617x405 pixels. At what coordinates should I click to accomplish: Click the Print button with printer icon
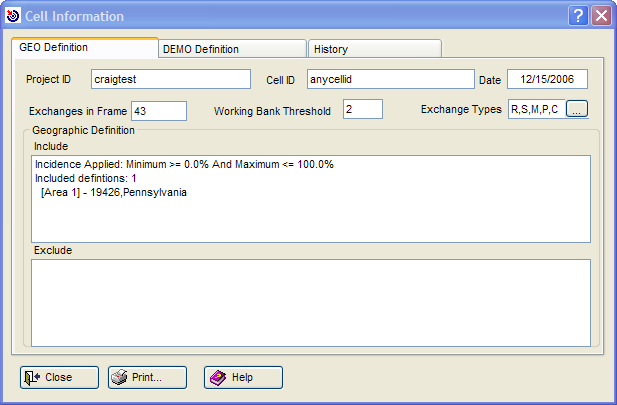pos(148,377)
